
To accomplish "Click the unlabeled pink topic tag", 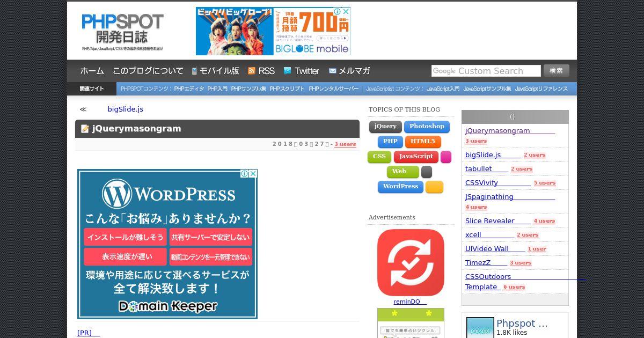I will click(446, 157).
